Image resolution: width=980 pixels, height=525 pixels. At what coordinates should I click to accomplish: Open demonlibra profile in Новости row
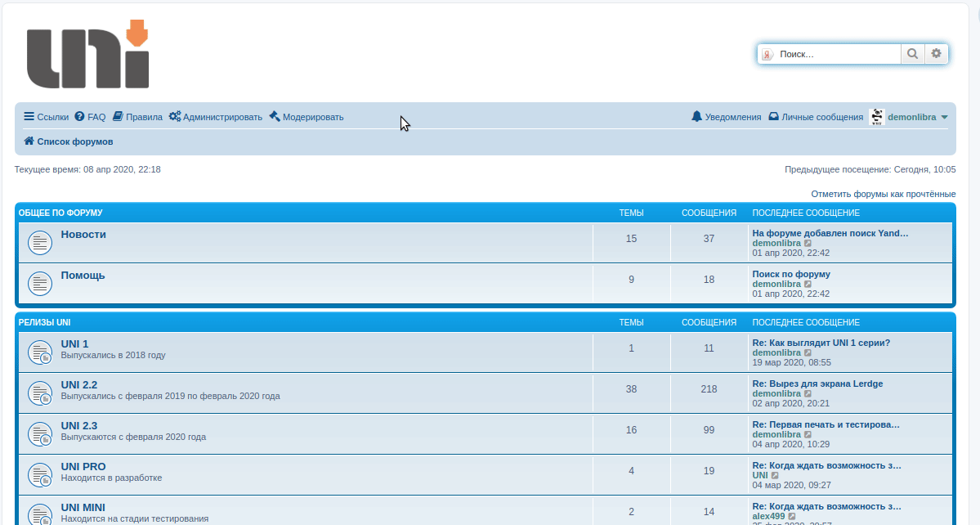pyautogui.click(x=776, y=243)
